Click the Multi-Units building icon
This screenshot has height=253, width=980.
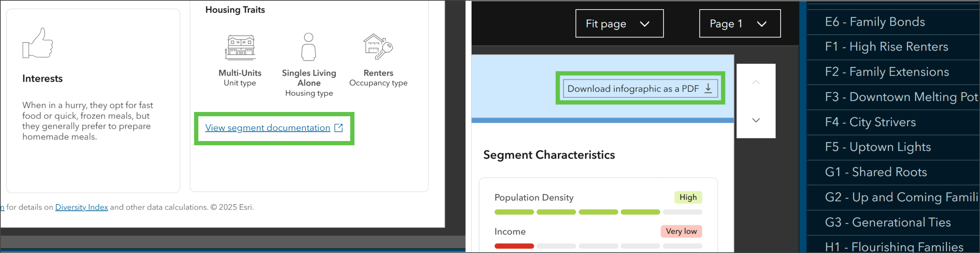click(240, 47)
